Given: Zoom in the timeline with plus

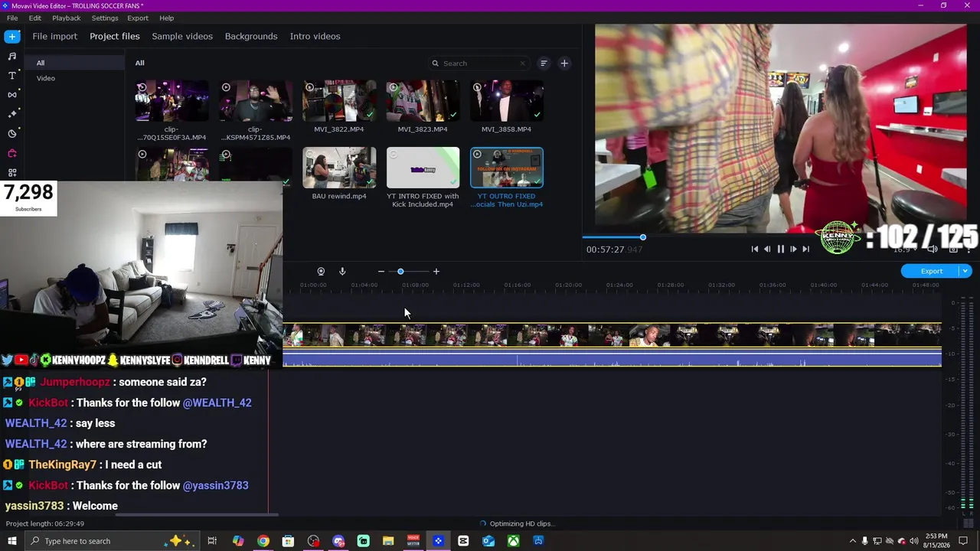Looking at the screenshot, I should coord(436,272).
